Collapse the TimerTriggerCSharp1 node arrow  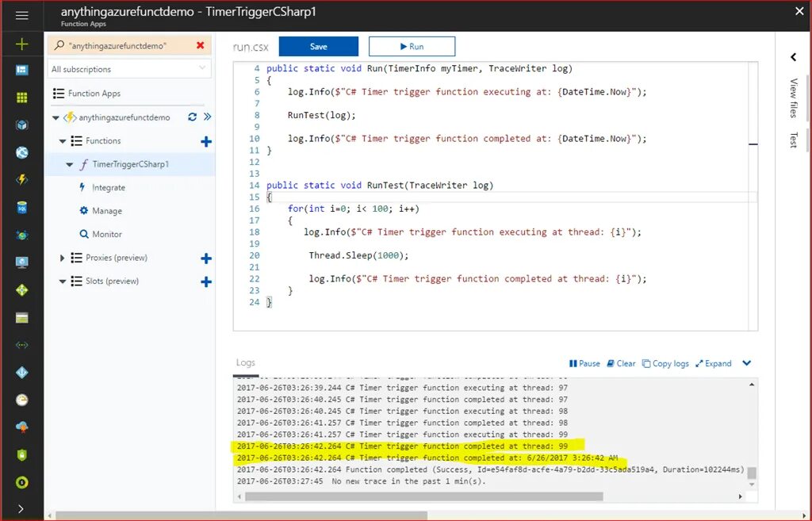[x=70, y=165]
